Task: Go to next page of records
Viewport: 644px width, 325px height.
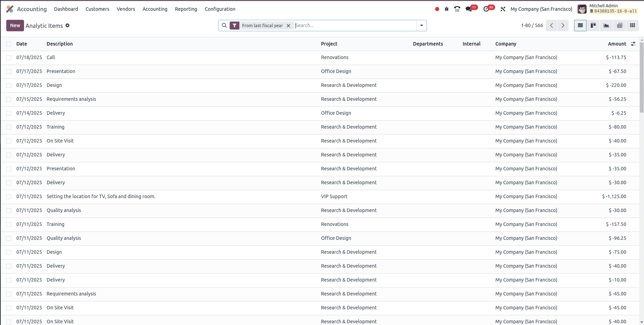Action: click(x=563, y=25)
